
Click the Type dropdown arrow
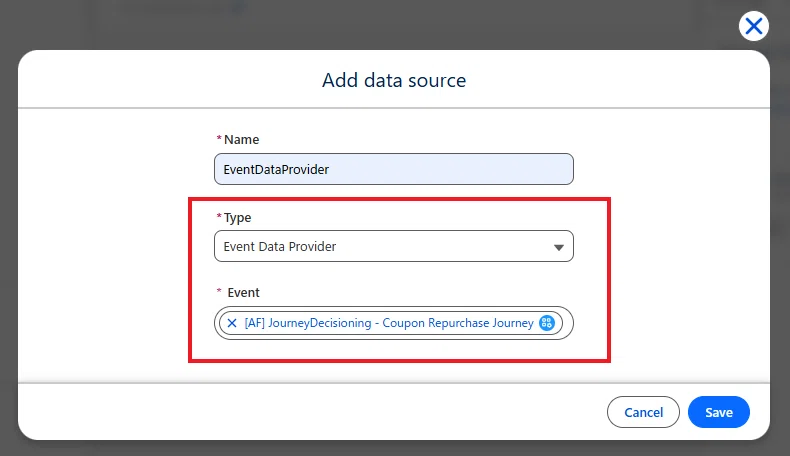tap(558, 247)
